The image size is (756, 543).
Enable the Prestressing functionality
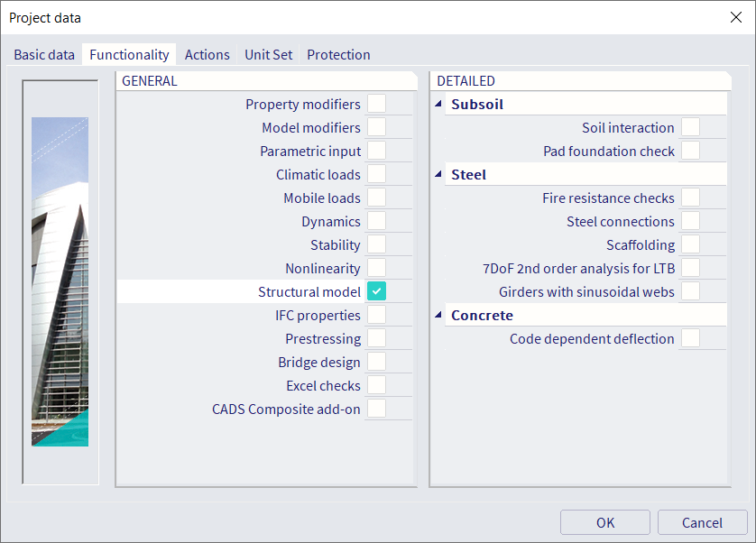pyautogui.click(x=376, y=338)
